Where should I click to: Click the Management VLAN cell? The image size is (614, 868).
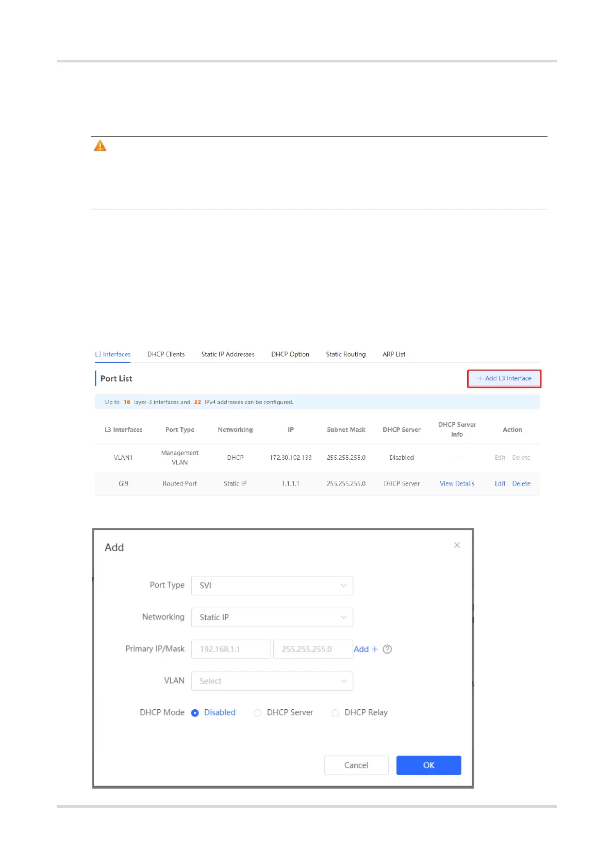pos(180,458)
